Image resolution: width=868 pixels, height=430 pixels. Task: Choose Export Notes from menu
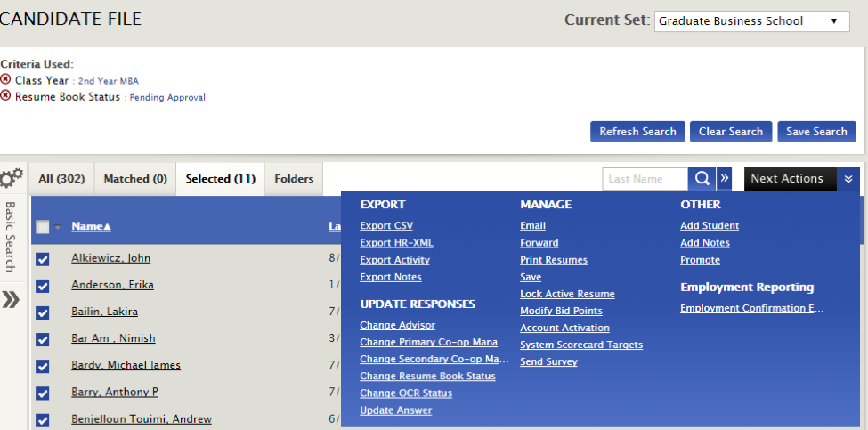pos(391,277)
